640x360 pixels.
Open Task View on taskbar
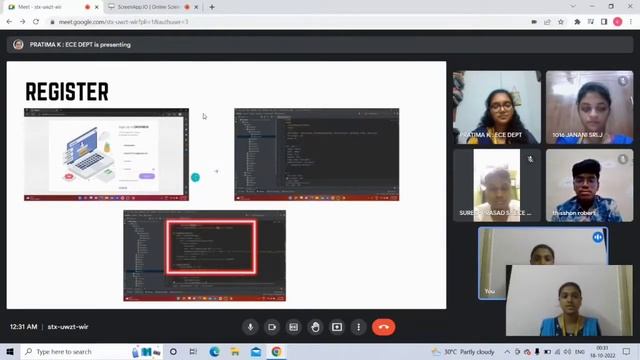[x=193, y=352]
